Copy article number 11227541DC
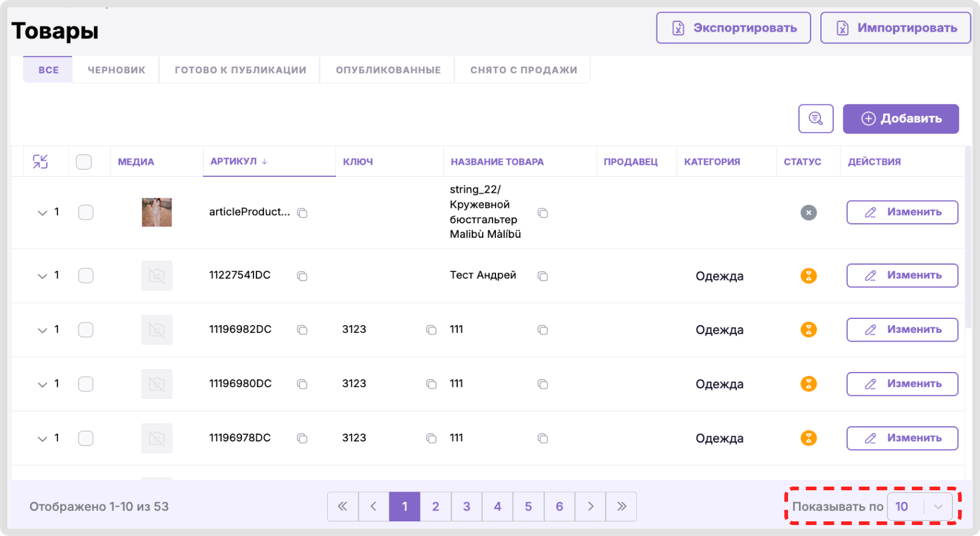The image size is (980, 536). (302, 276)
